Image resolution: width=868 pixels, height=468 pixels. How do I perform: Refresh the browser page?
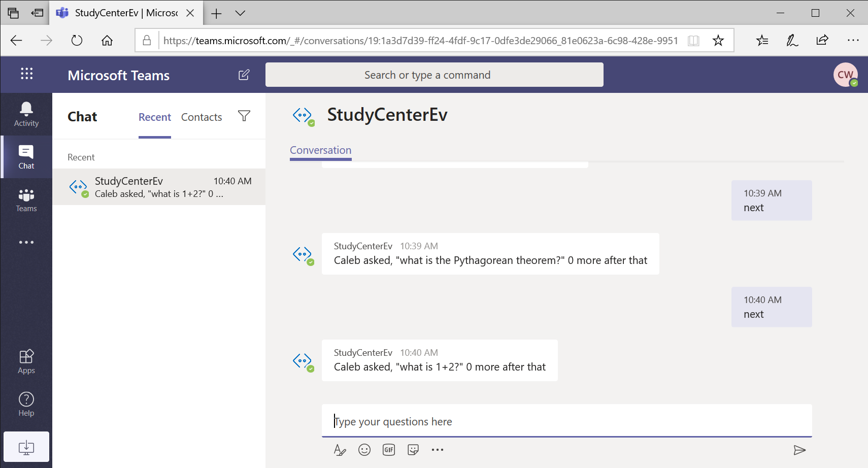(77, 41)
